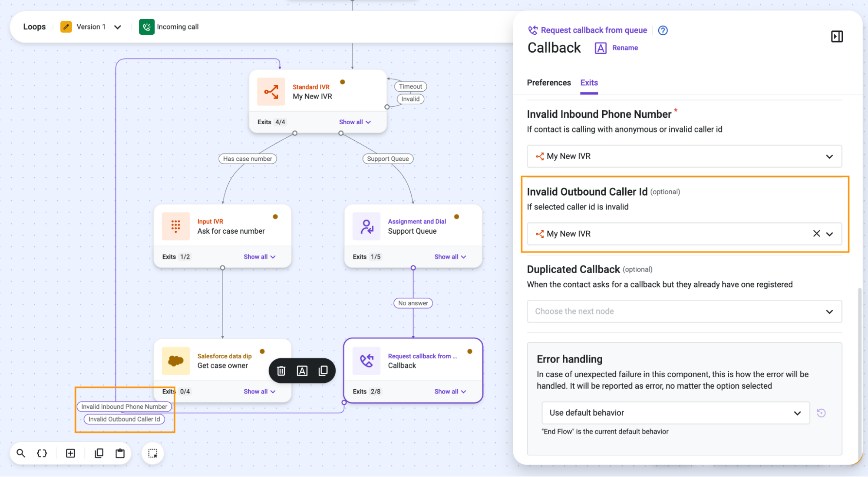The height and width of the screenshot is (477, 868).
Task: Switch to the Preferences tab
Action: 549,83
